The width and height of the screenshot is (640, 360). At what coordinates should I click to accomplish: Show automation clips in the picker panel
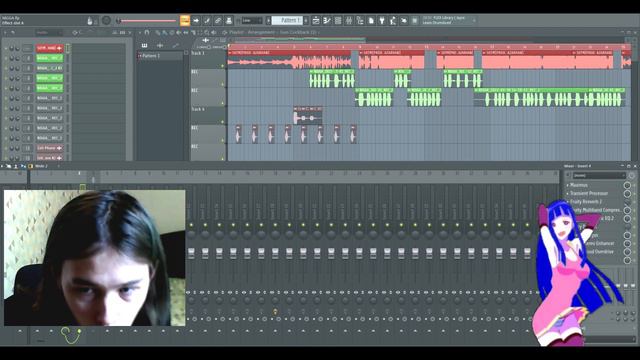click(176, 45)
